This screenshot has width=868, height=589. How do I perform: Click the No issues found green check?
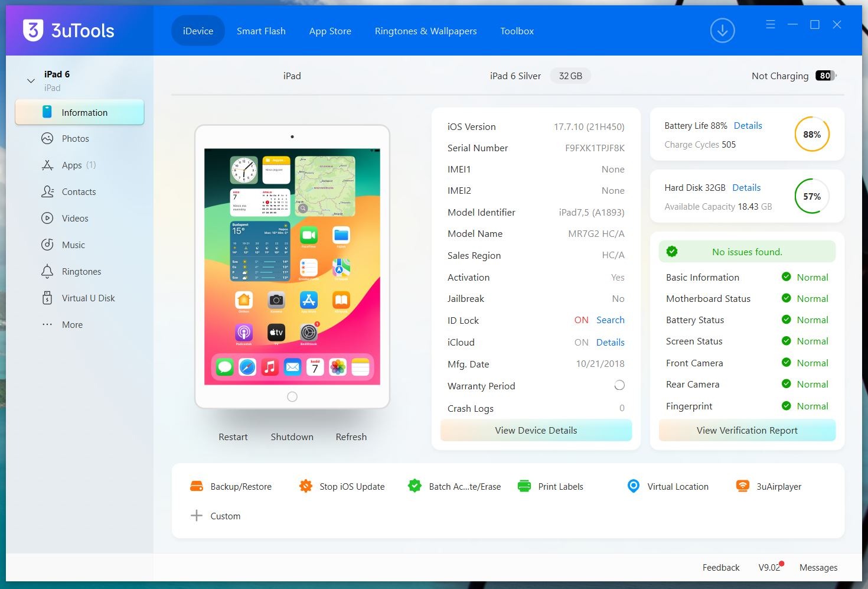click(671, 252)
